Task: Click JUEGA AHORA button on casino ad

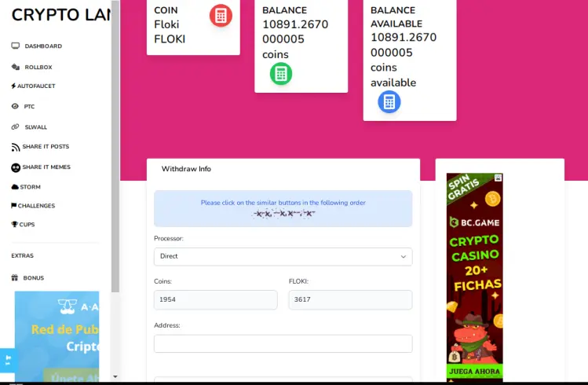Action: tap(474, 372)
